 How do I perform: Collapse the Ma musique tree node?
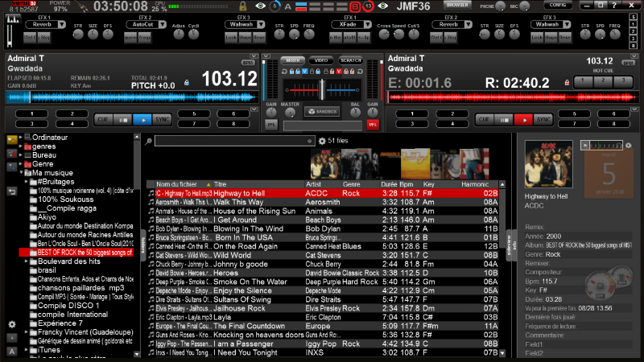21,173
